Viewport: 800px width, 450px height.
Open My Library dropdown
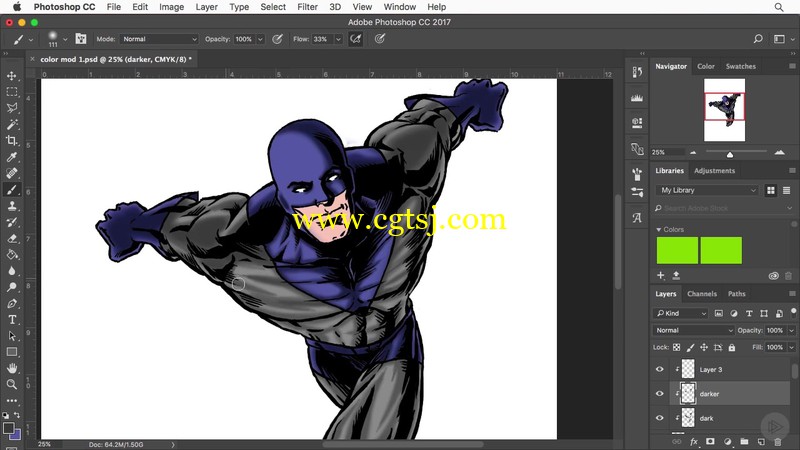(x=707, y=190)
